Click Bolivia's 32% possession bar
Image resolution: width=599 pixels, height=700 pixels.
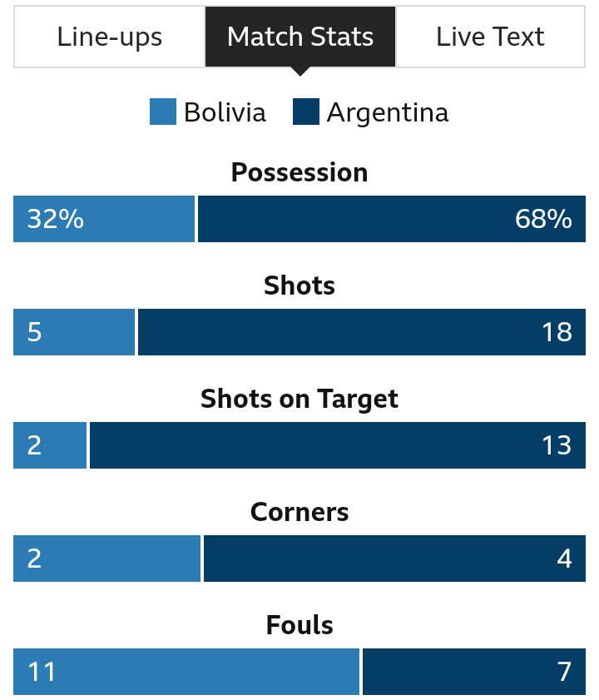104,219
